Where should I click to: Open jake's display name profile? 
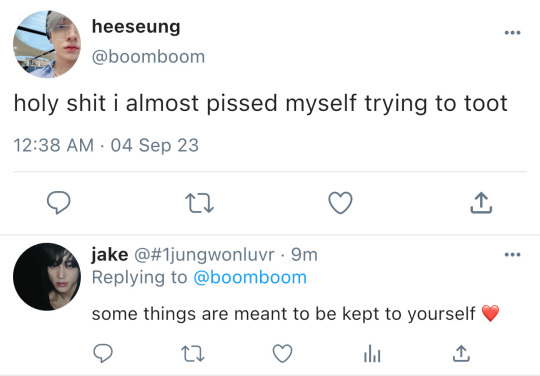click(x=110, y=255)
